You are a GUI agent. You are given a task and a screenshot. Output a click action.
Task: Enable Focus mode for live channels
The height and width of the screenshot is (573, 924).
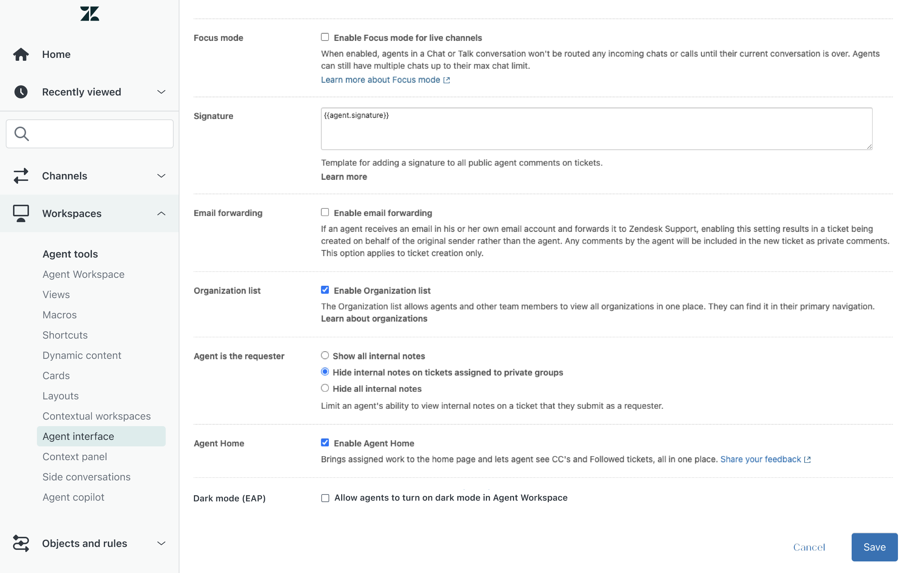tap(325, 37)
